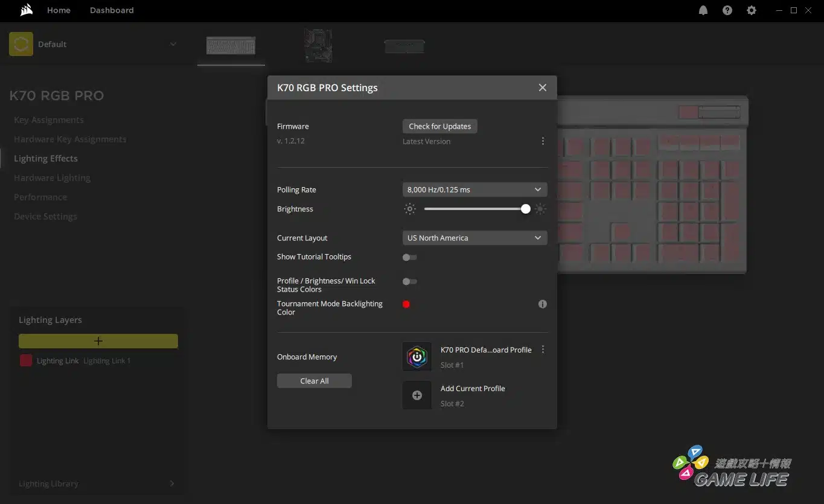Click Check for Updates button
The image size is (824, 504).
click(x=439, y=126)
